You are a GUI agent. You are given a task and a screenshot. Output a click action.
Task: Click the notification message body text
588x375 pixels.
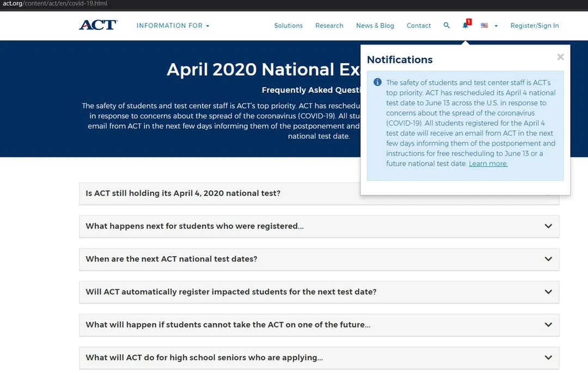470,123
